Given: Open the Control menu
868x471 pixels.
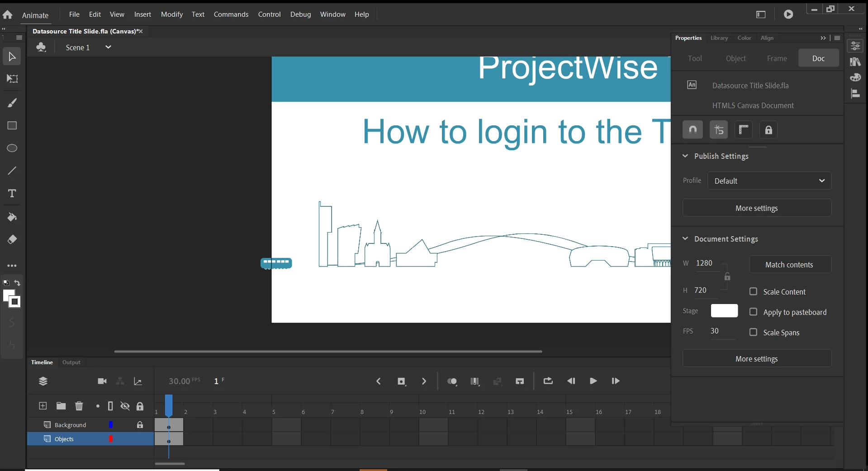Looking at the screenshot, I should [x=270, y=14].
